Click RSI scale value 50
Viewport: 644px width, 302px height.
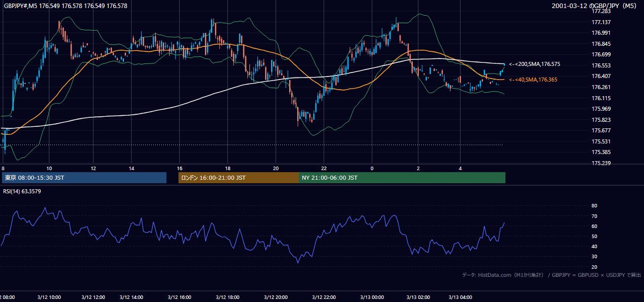[x=594, y=236]
